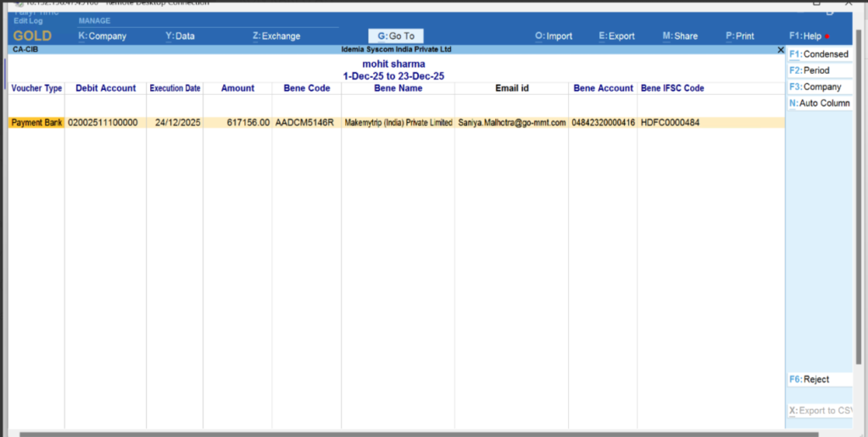
Task: Click the G: Go To search box
Action: (396, 36)
